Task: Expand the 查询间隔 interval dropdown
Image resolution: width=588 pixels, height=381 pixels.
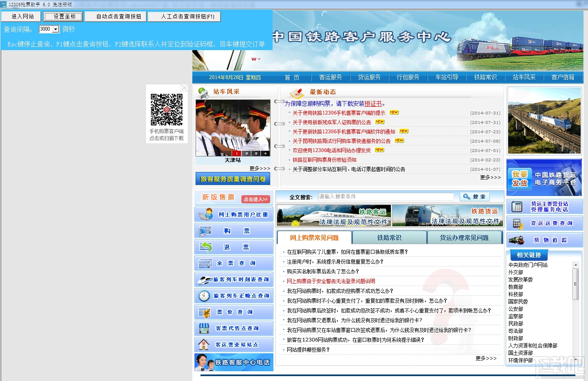Action: pos(56,29)
